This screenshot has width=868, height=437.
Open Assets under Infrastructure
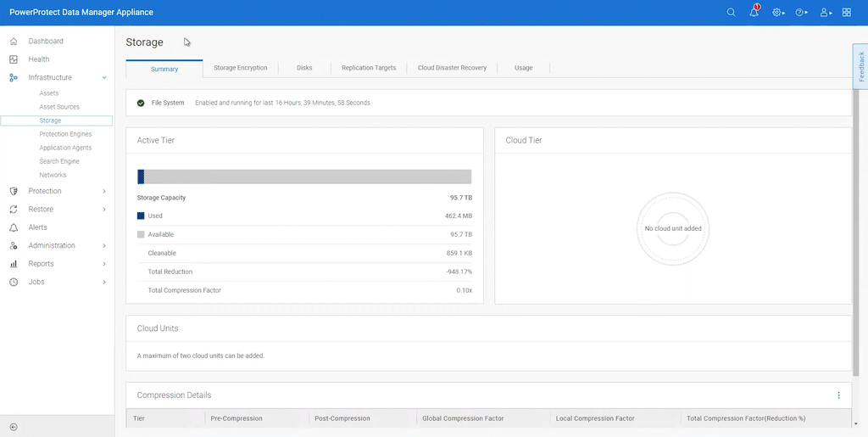(x=48, y=93)
